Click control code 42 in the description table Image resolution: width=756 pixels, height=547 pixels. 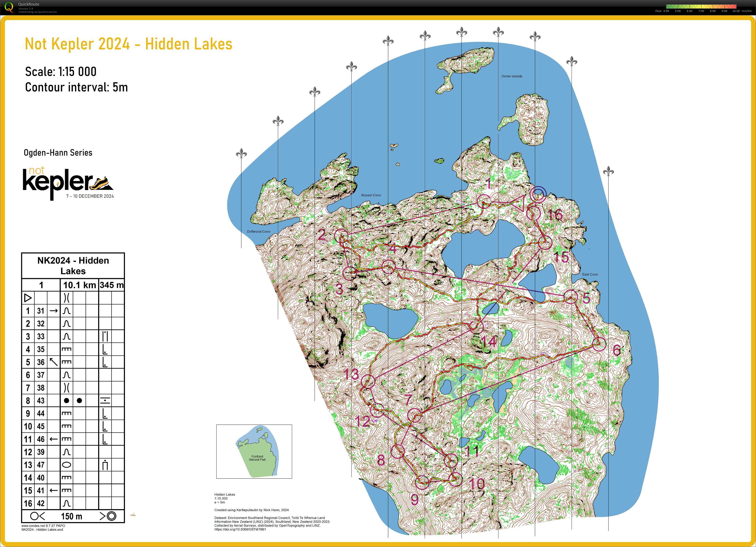pyautogui.click(x=41, y=503)
